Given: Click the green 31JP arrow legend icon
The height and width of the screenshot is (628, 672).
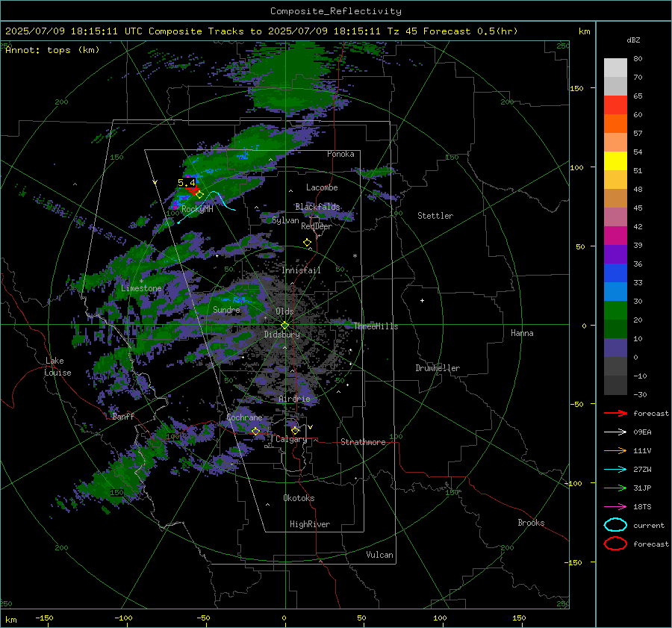Looking at the screenshot, I should coord(615,488).
